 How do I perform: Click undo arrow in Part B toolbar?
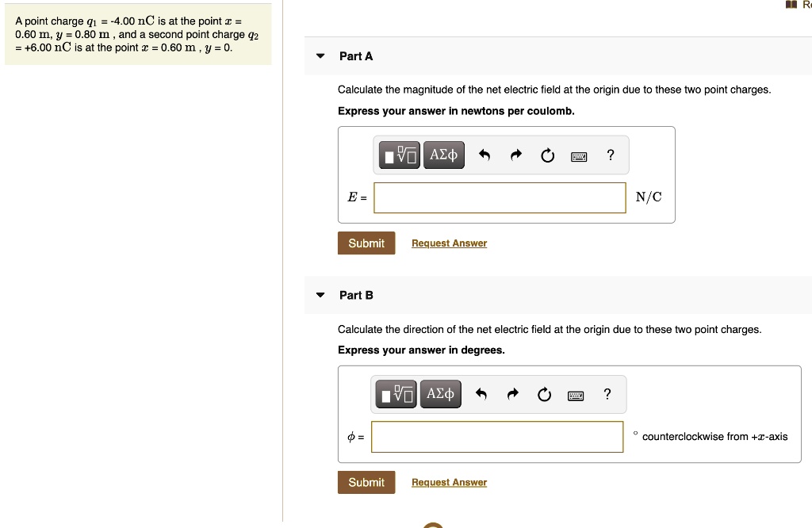[x=481, y=395]
